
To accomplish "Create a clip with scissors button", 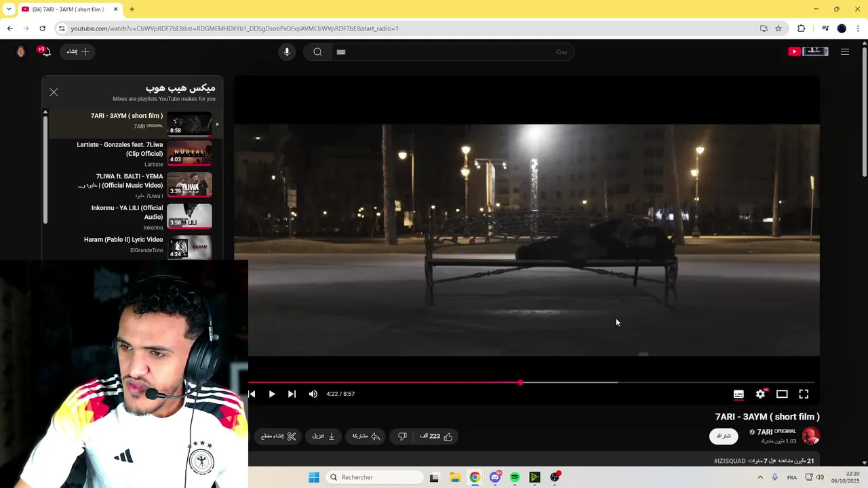I will point(279,436).
